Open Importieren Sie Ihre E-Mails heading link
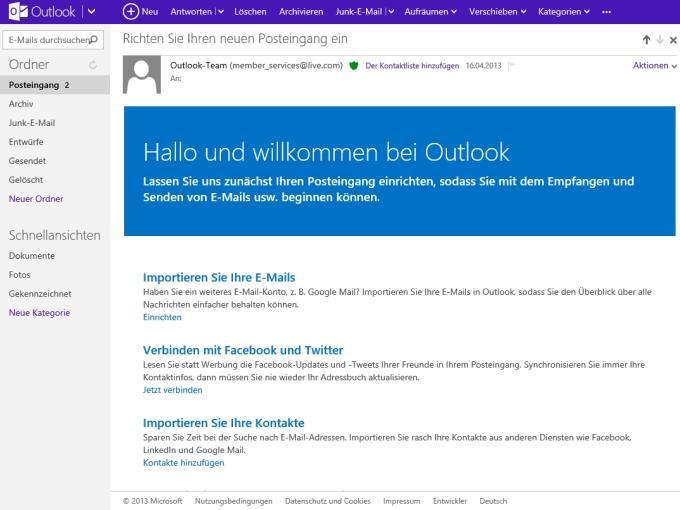 click(x=219, y=278)
